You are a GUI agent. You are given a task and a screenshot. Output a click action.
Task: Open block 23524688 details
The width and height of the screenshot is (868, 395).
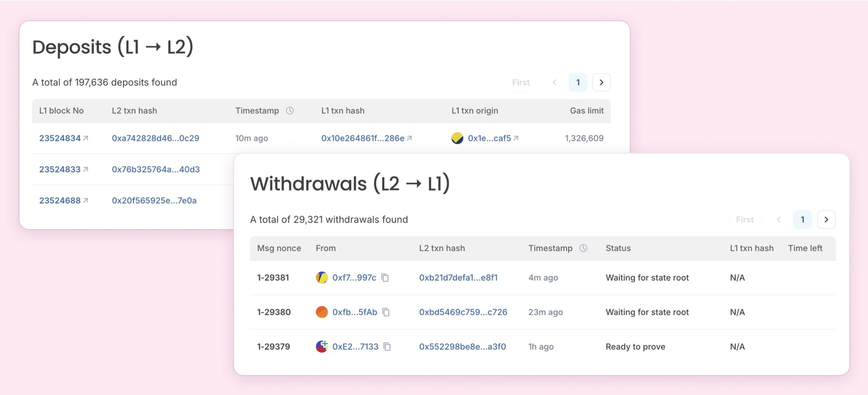60,200
